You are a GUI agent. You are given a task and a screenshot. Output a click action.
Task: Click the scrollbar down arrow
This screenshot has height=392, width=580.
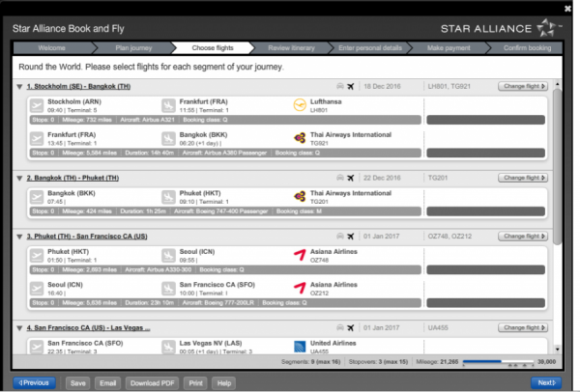click(x=557, y=350)
